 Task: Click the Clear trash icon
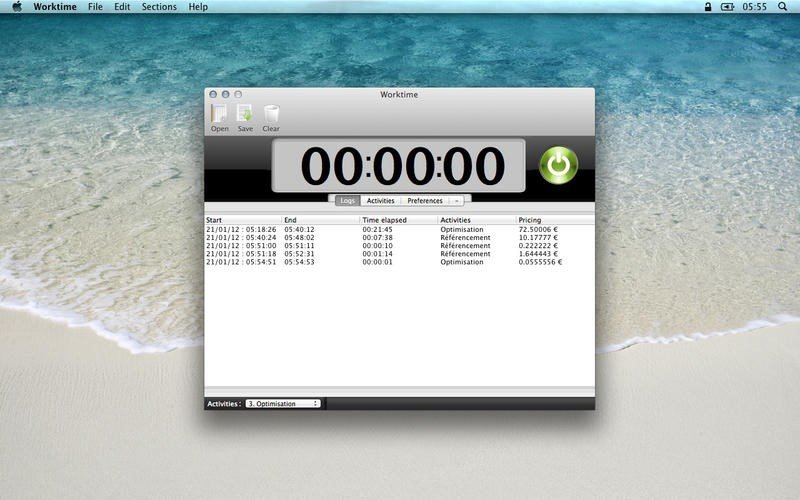click(271, 114)
